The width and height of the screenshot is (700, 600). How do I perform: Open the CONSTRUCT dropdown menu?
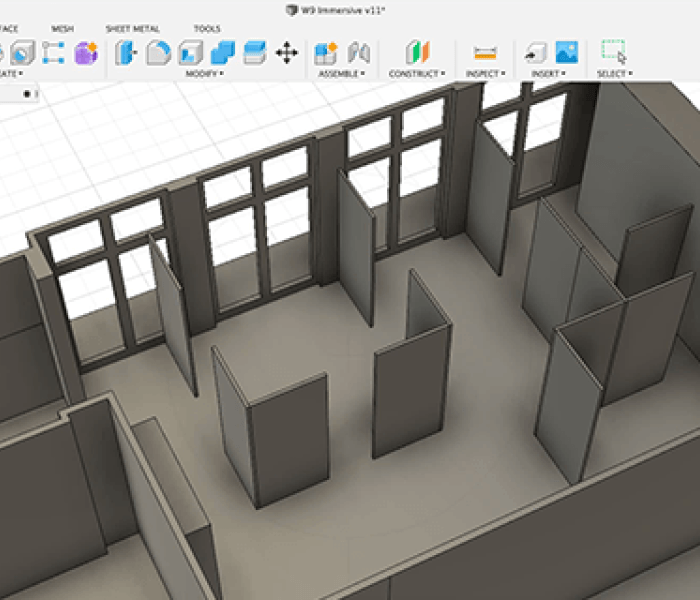pyautogui.click(x=416, y=74)
